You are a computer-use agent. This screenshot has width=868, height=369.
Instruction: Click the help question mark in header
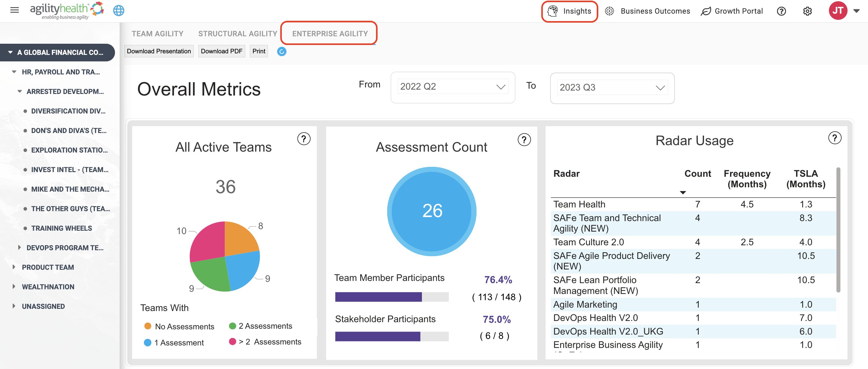click(782, 11)
